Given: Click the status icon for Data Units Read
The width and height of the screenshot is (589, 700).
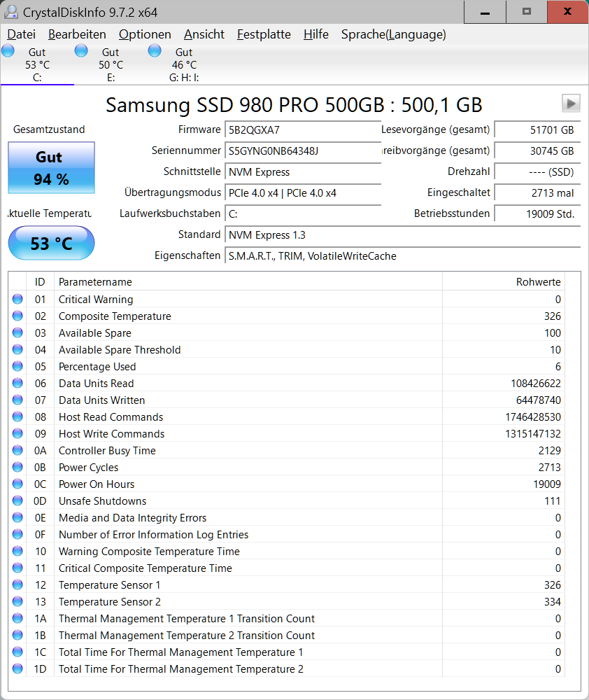Looking at the screenshot, I should [17, 383].
